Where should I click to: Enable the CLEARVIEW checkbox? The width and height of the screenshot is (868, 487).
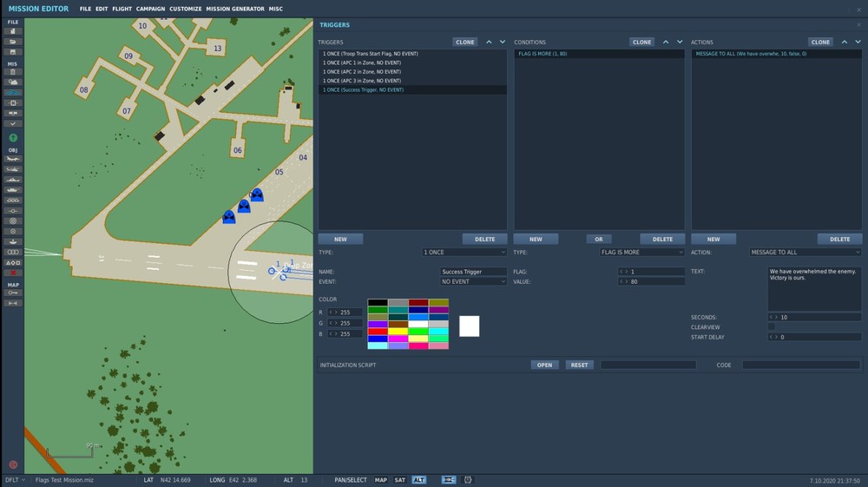click(771, 327)
